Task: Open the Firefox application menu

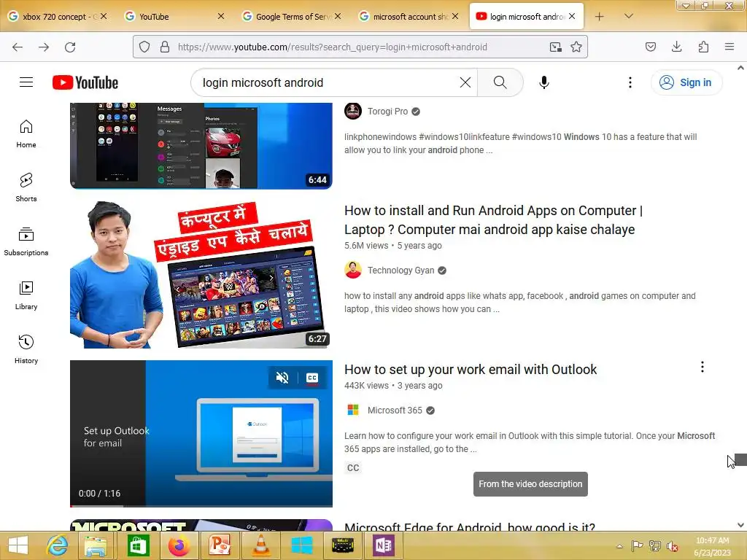Action: pos(729,47)
